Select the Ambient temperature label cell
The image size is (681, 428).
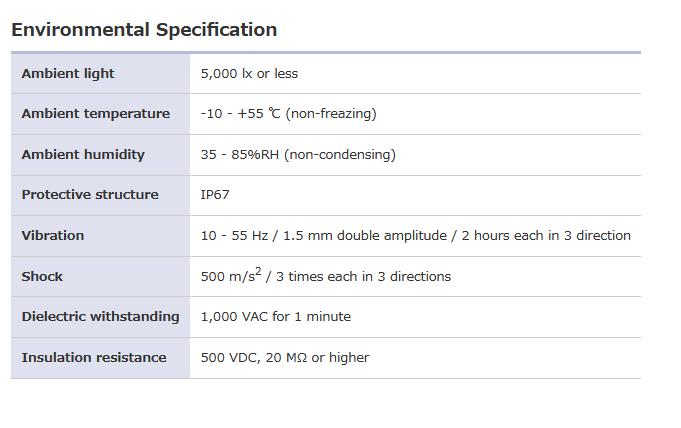(96, 114)
